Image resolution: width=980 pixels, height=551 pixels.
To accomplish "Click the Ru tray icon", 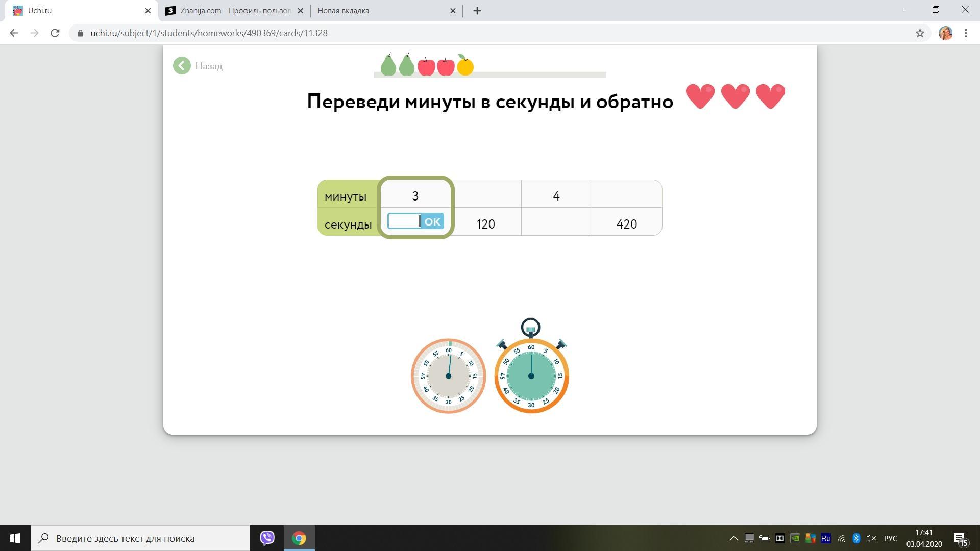I will [825, 538].
